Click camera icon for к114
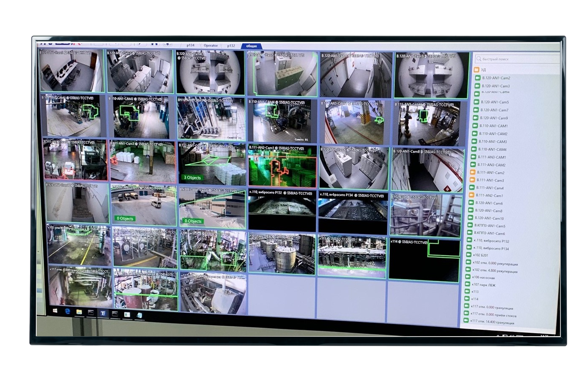 click(467, 298)
